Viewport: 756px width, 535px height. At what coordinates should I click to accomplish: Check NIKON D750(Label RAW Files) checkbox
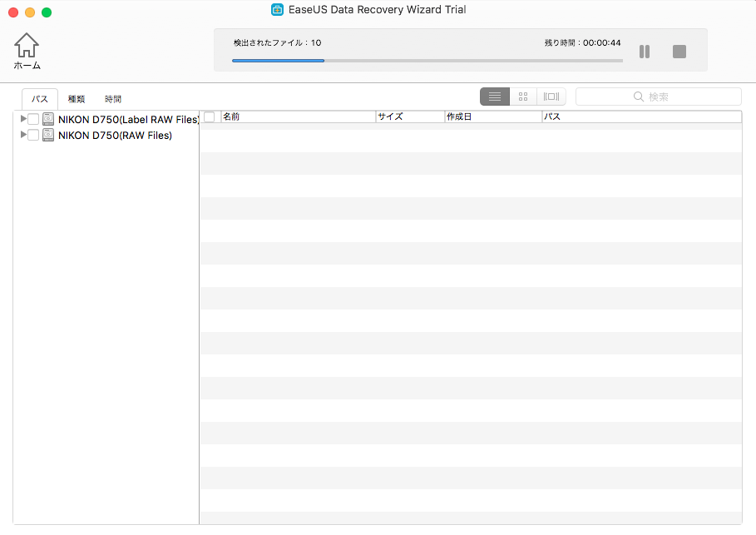pos(33,119)
